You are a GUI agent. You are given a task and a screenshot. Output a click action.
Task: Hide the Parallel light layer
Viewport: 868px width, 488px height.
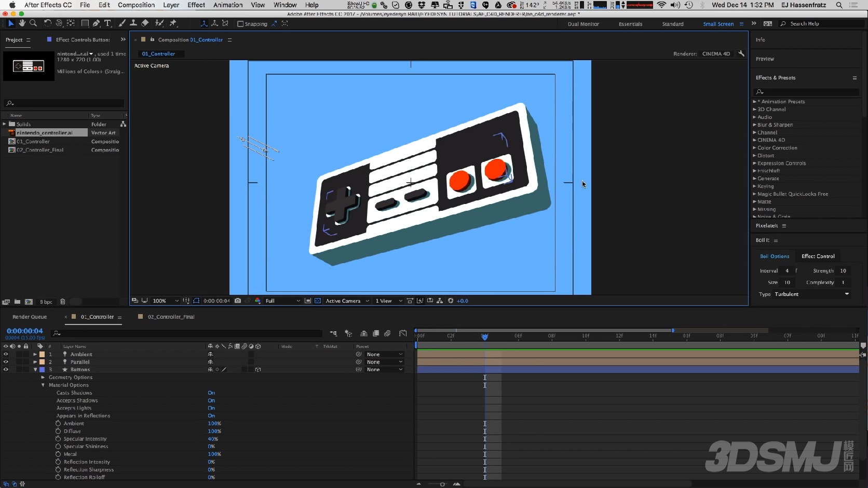(6, 362)
